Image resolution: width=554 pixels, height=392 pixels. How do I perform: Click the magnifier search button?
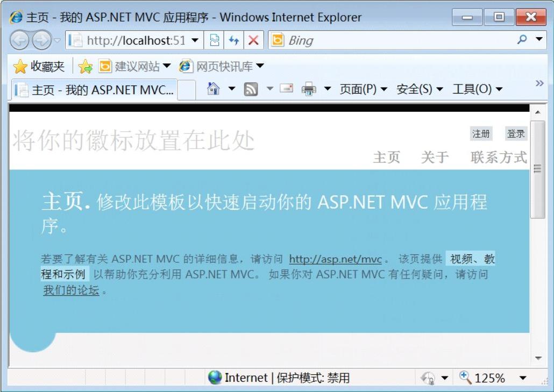coord(522,40)
